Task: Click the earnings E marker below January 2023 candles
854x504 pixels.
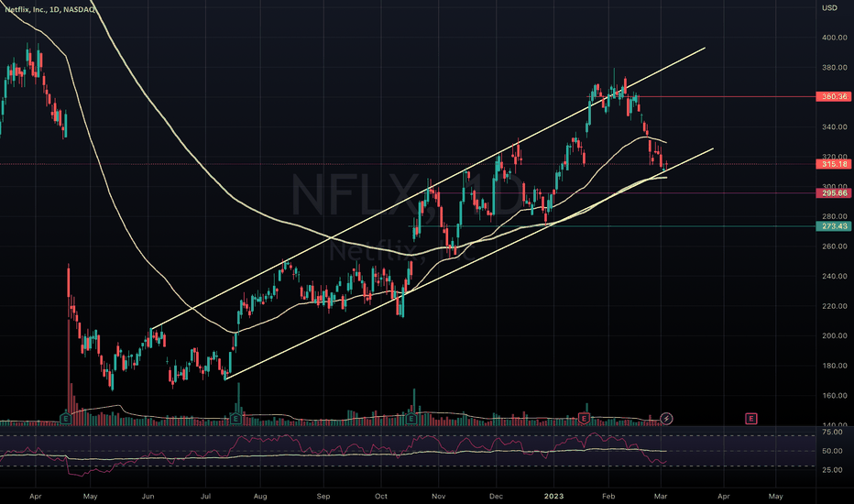Action: click(584, 419)
